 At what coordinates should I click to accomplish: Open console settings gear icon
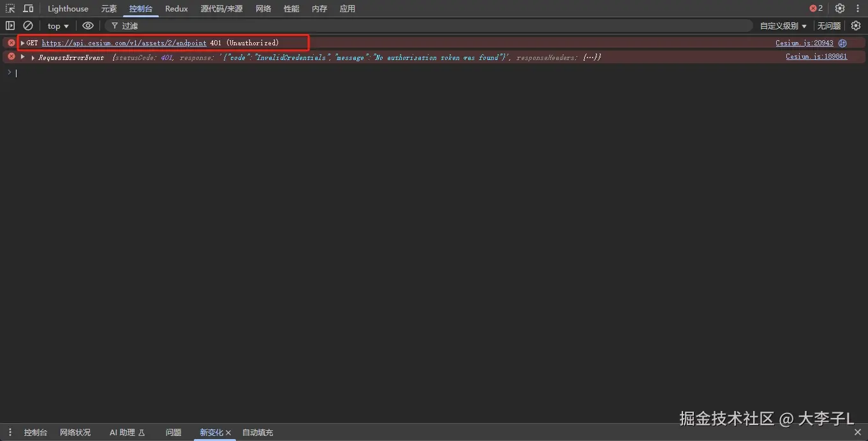[856, 26]
